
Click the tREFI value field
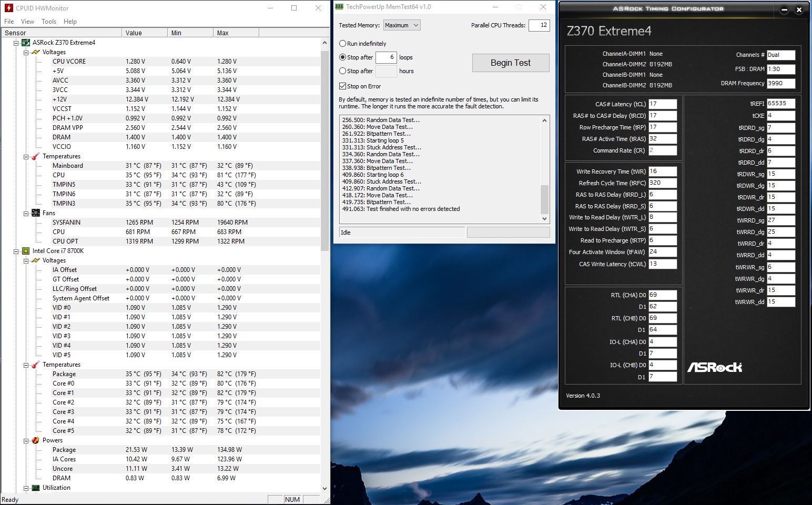point(781,104)
